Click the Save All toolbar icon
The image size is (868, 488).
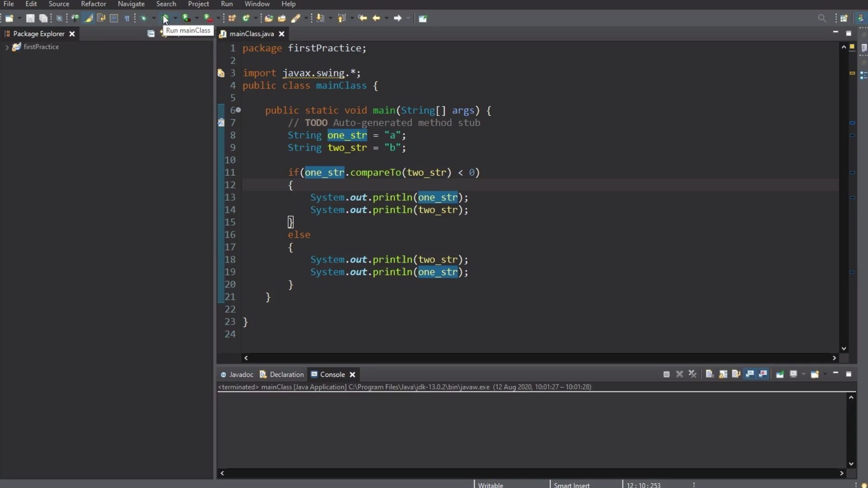point(43,18)
